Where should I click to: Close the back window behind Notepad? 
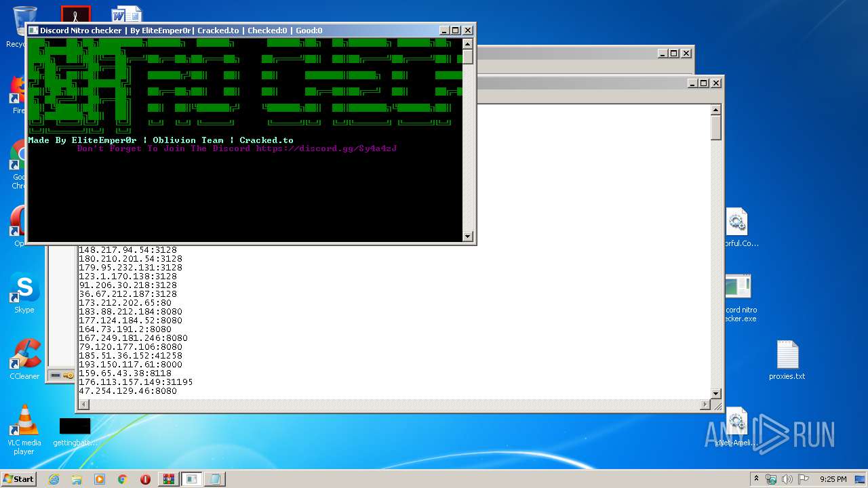[x=686, y=53]
